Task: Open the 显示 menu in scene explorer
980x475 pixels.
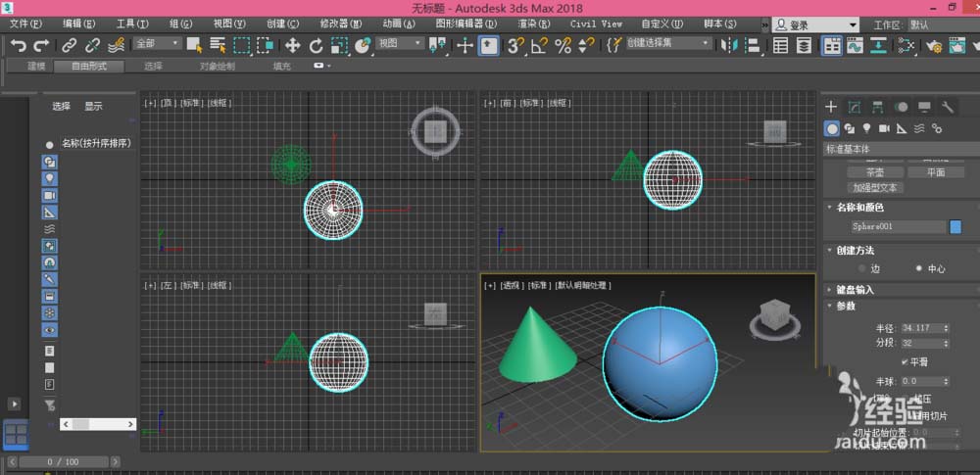Action: pos(94,106)
